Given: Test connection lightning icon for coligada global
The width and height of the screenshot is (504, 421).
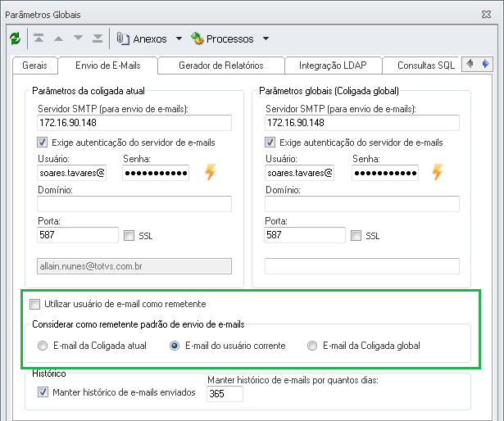Looking at the screenshot, I should click(438, 172).
